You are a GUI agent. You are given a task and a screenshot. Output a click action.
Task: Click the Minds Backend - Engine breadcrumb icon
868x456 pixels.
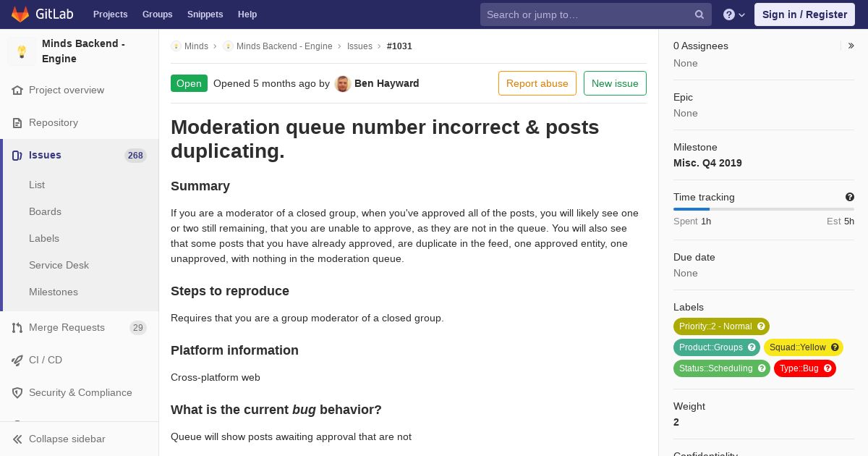coord(228,46)
